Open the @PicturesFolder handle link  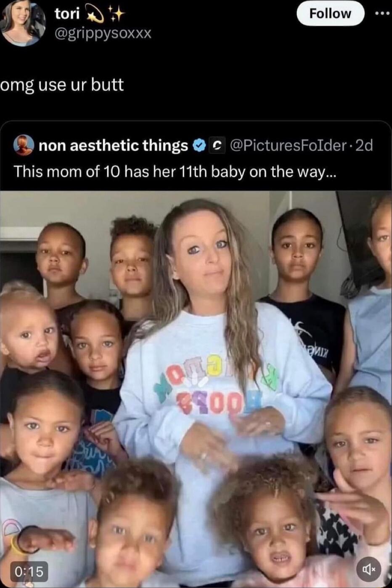(x=287, y=146)
